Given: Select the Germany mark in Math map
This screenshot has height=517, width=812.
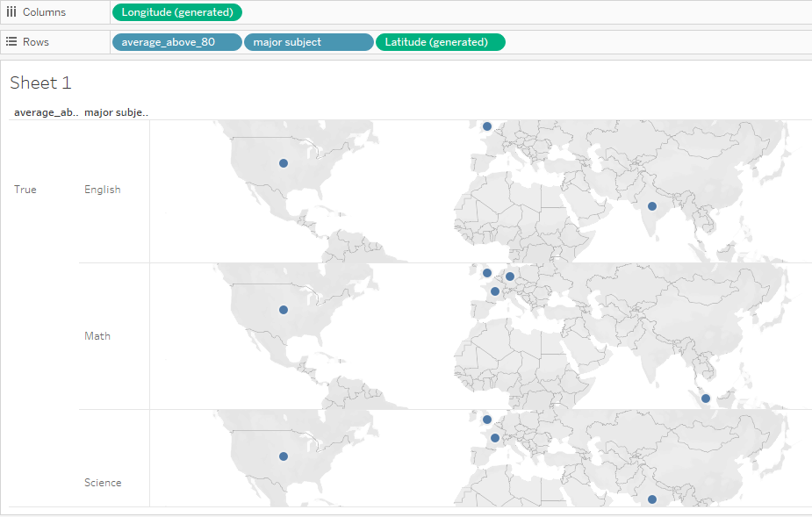Looking at the screenshot, I should click(510, 276).
